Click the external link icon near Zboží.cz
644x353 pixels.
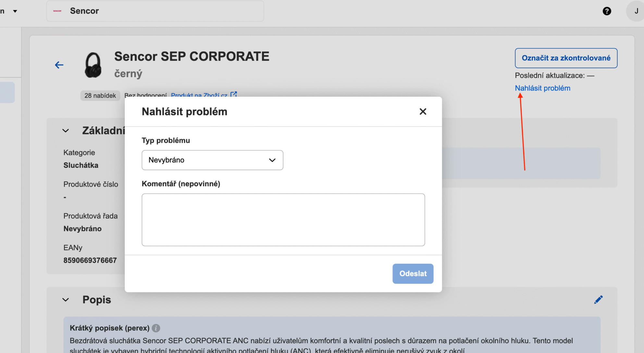(234, 94)
